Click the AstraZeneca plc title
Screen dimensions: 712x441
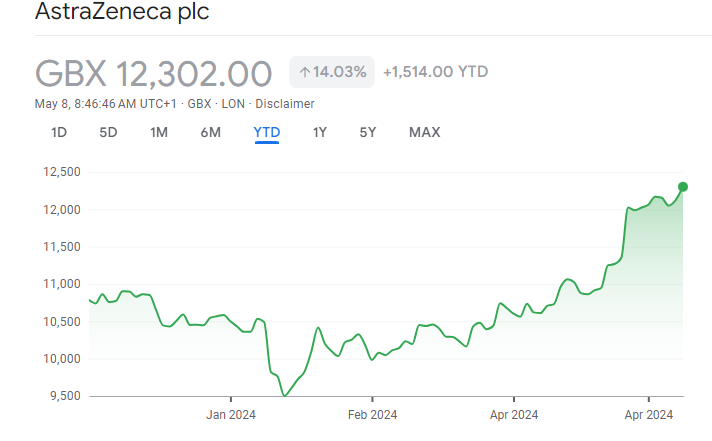tap(122, 13)
